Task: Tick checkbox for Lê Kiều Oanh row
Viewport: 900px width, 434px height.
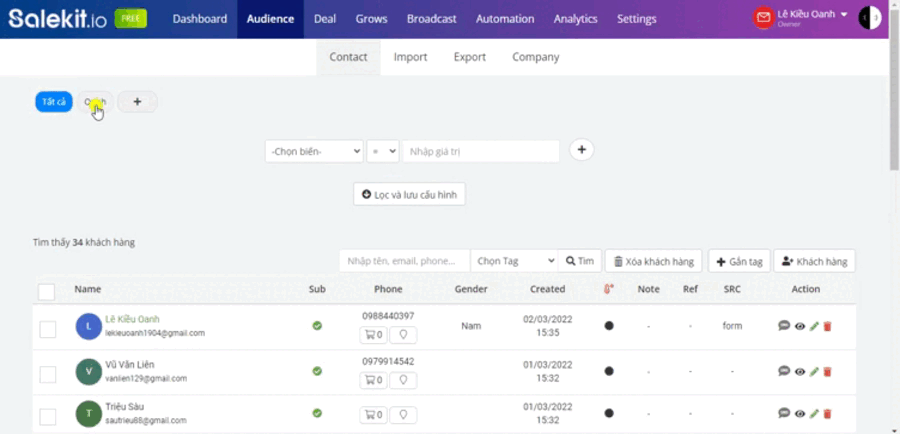Action: click(48, 329)
